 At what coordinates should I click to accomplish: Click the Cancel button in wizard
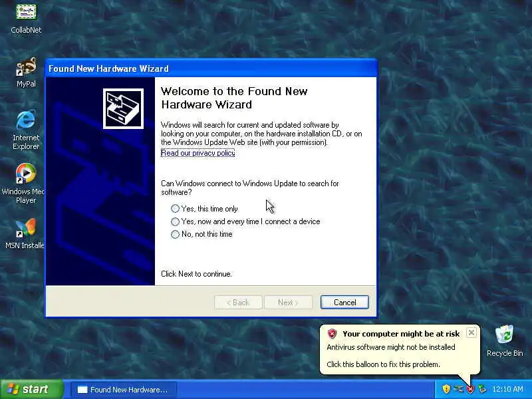344,303
